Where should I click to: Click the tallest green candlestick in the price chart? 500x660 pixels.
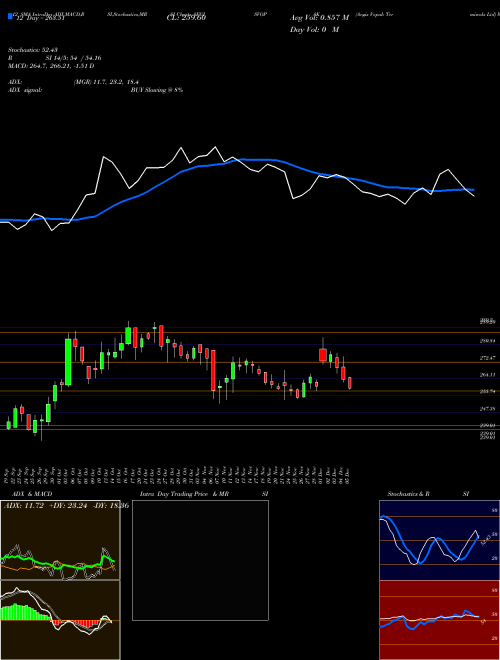pos(68,362)
